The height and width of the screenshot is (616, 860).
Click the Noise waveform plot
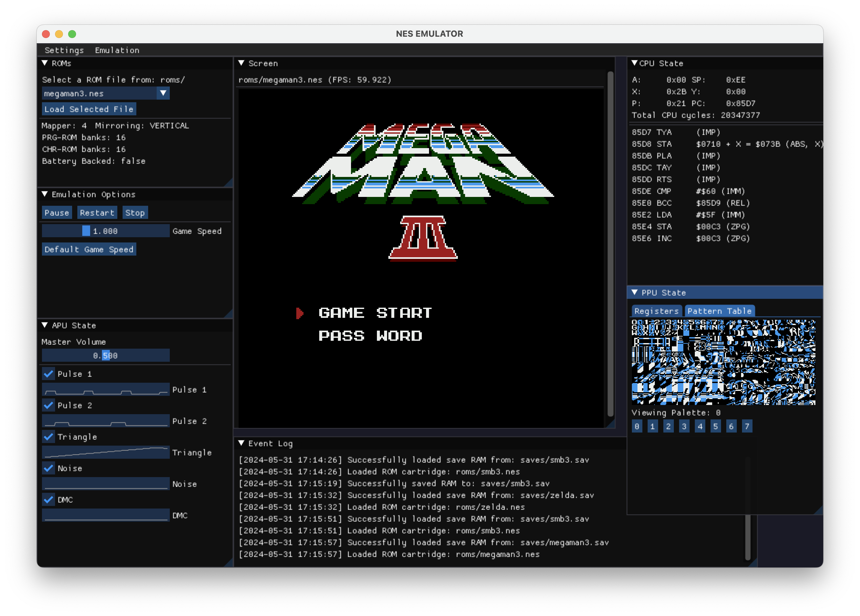pyautogui.click(x=106, y=484)
